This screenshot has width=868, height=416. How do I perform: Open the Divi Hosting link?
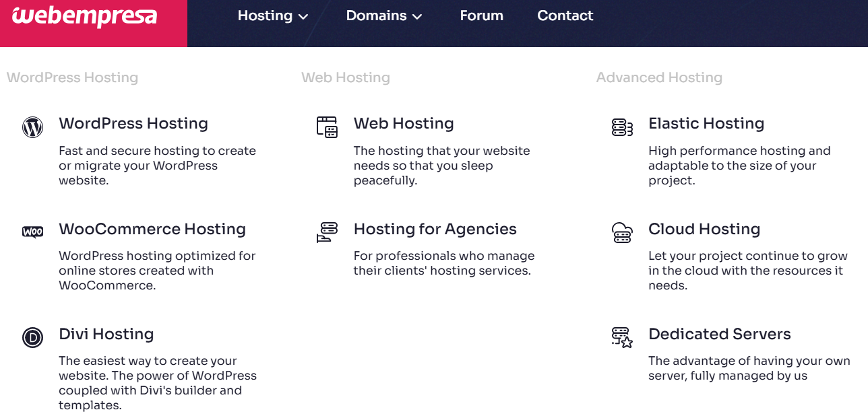(x=106, y=334)
